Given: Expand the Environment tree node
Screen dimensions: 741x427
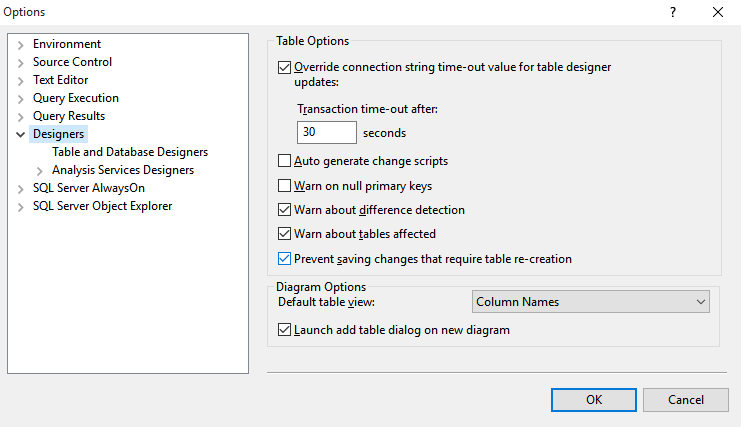Looking at the screenshot, I should pos(20,45).
